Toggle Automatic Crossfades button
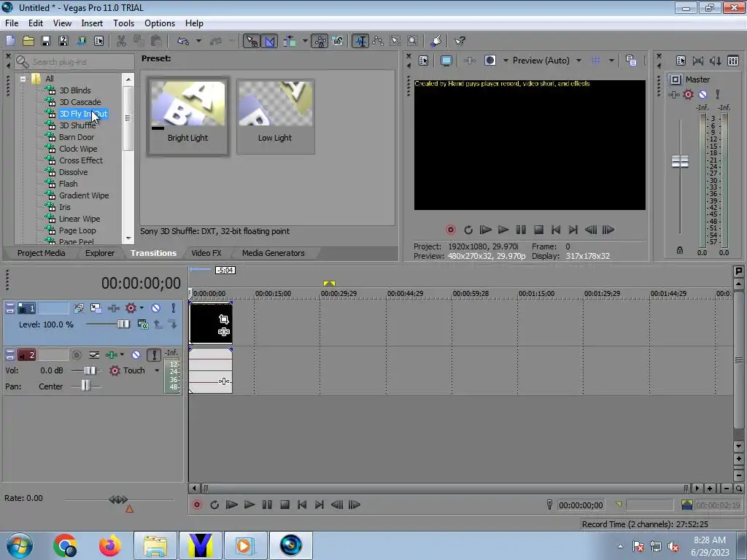The height and width of the screenshot is (560, 747). 270,41
